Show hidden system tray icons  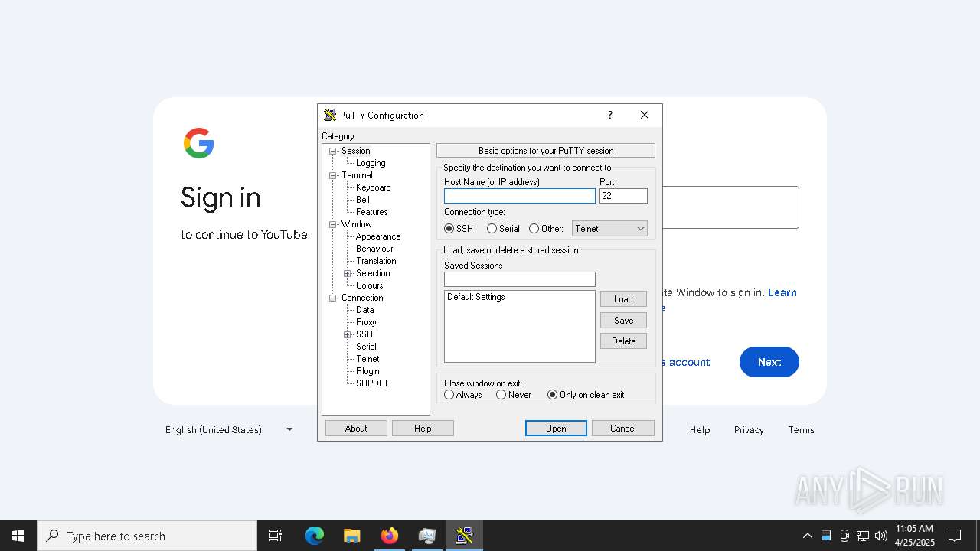click(x=807, y=536)
